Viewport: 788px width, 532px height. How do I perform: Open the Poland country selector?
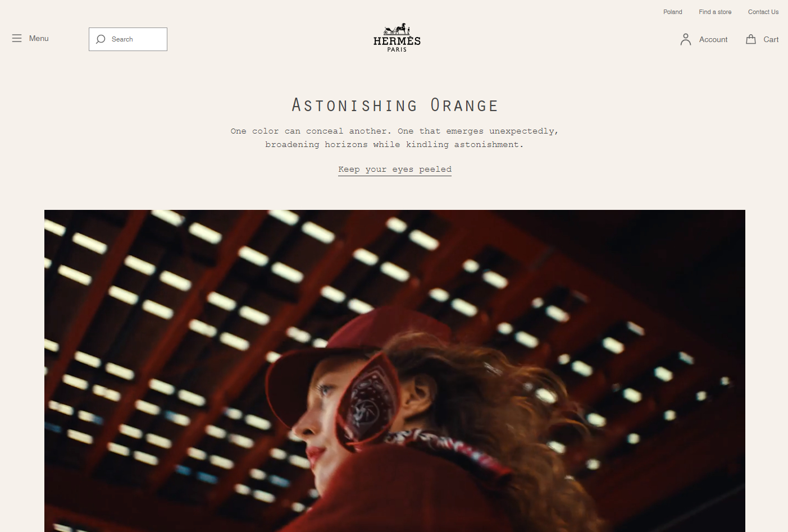[x=672, y=12]
